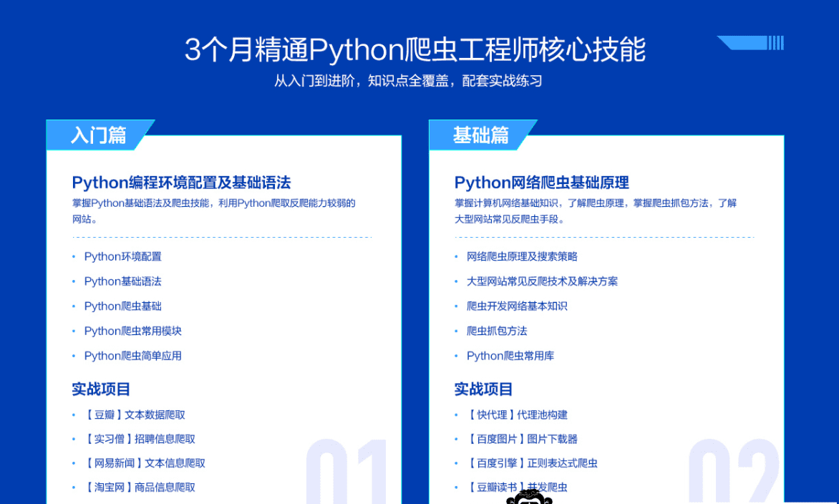Click the 【淘宝网】商品信息爬取 project

click(140, 488)
